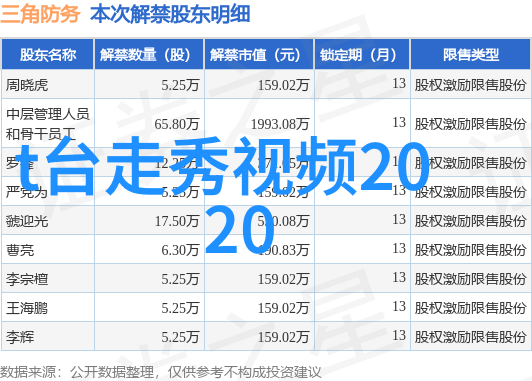Image resolution: width=532 pixels, height=381 pixels.
Task: Click the 1993.08万 market value cell
Action: coord(280,124)
